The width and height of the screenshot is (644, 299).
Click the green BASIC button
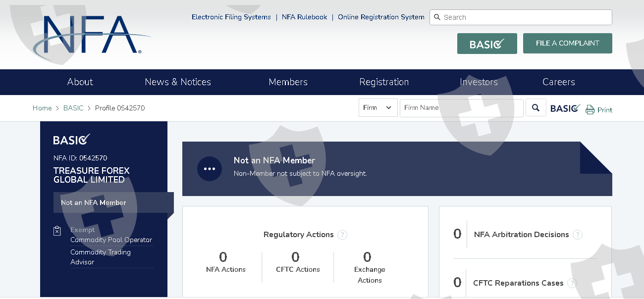pos(487,44)
